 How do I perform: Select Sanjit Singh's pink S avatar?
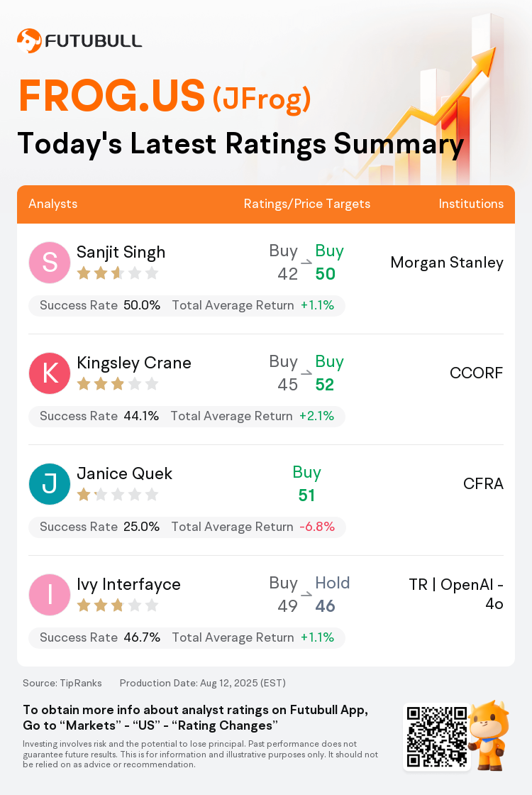[50, 263]
